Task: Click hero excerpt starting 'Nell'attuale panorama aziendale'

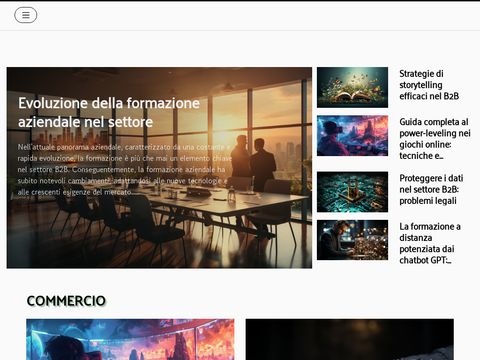Action: pos(124,169)
